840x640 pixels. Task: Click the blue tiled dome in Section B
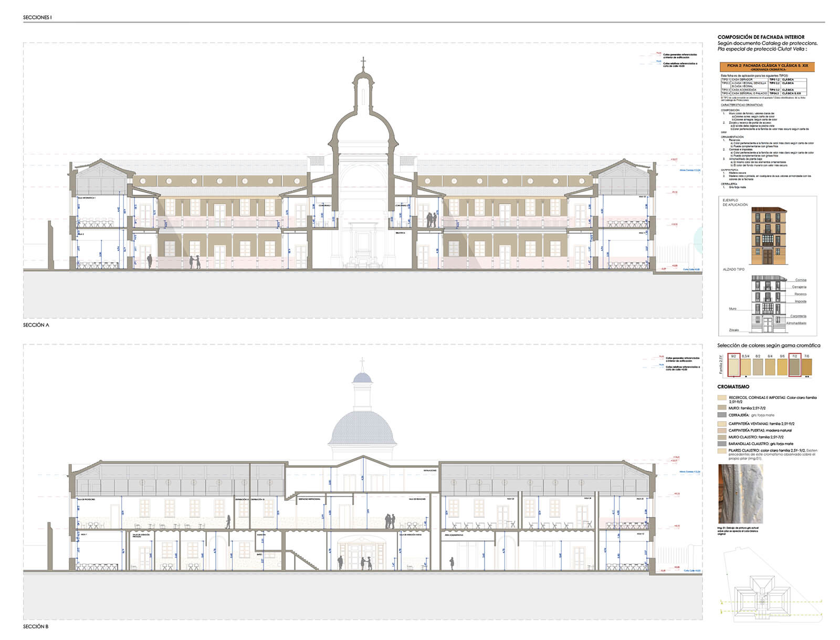pyautogui.click(x=362, y=428)
